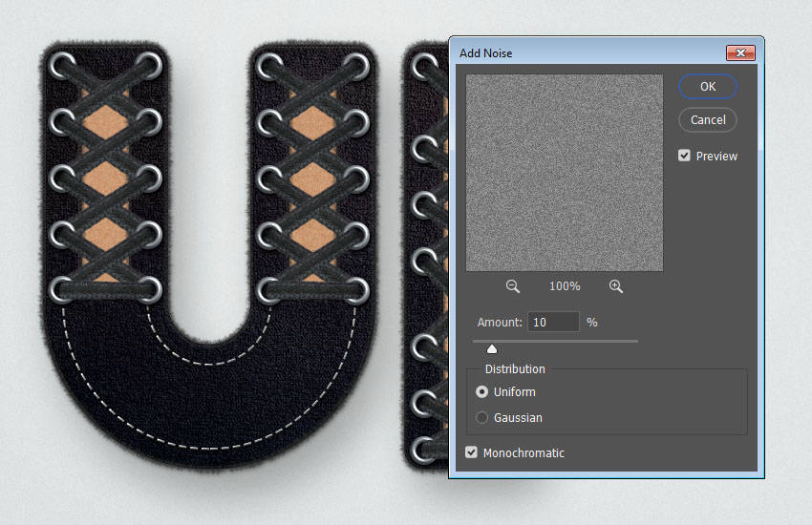Click the 100% zoom level text

click(565, 286)
